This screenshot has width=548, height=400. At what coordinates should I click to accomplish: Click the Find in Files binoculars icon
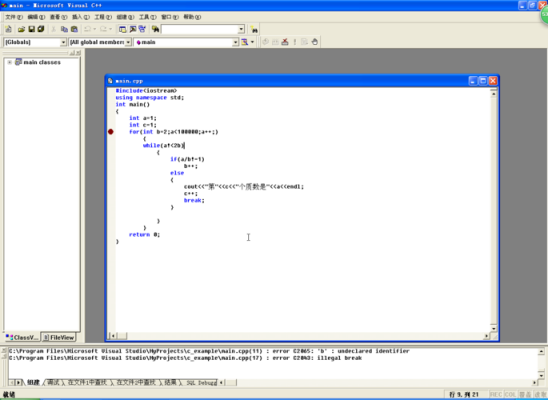click(x=155, y=29)
